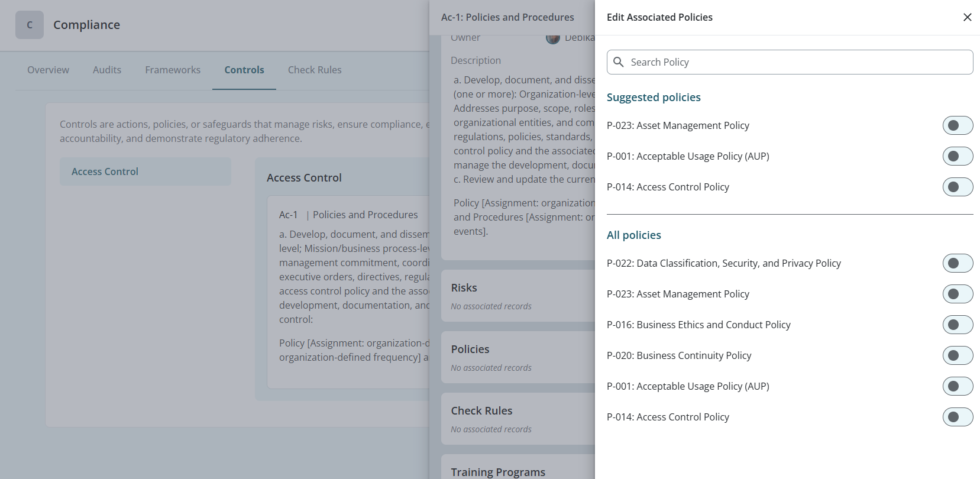Close the Edit Associated Policies panel
Viewport: 980px width, 479px height.
[968, 17]
